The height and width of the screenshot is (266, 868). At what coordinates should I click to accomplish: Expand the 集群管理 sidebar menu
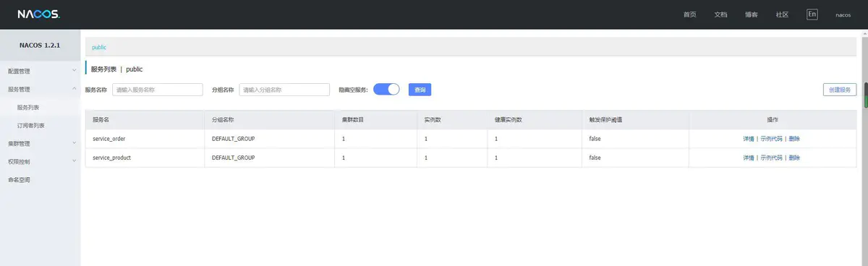40,143
